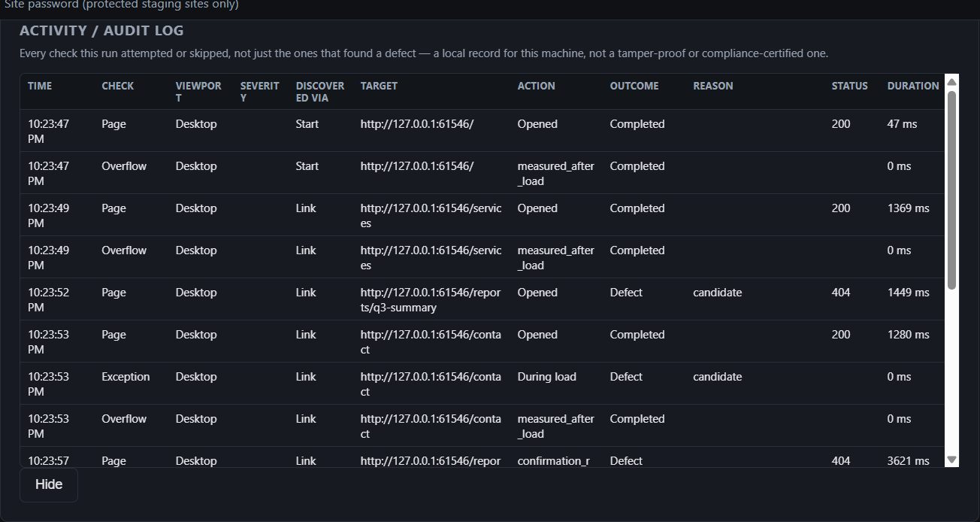Viewport: 980px width, 522px height.
Task: Click the Defect outcome in the 1449 ms row
Action: pos(626,293)
